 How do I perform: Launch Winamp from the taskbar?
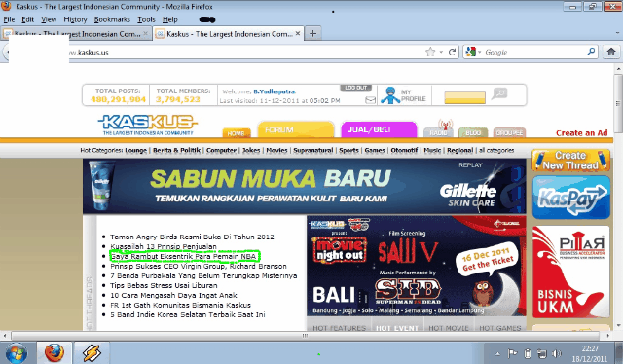[92, 352]
